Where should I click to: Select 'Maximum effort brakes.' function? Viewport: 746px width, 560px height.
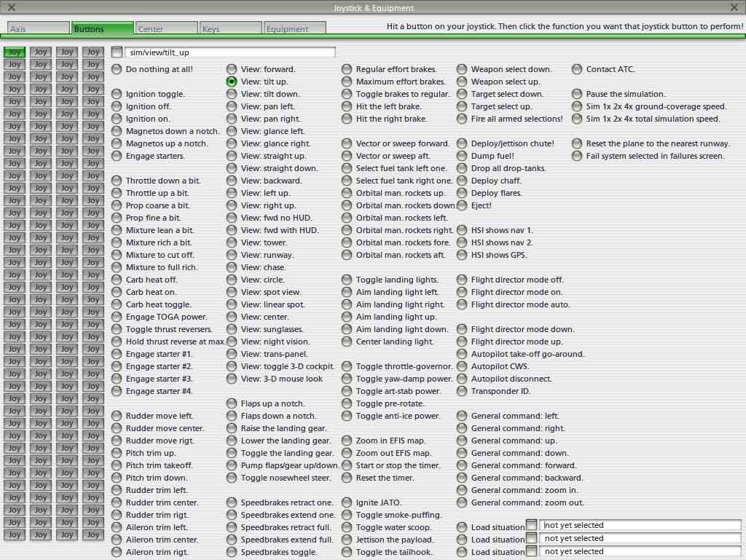tap(347, 82)
